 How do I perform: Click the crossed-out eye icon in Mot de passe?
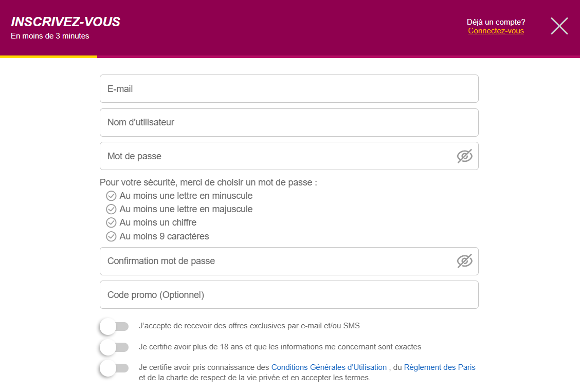point(464,156)
